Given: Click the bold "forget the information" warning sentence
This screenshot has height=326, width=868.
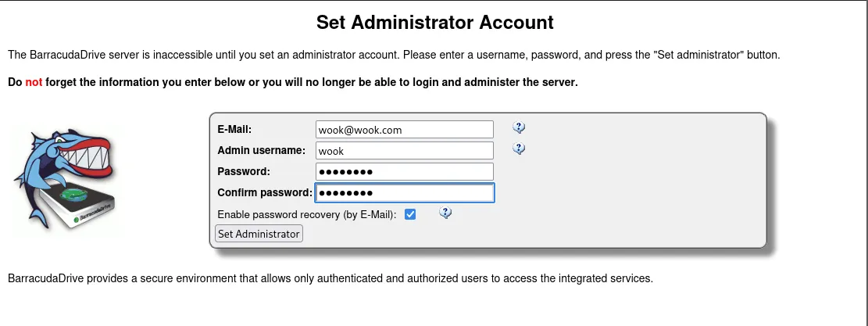Looking at the screenshot, I should pos(313,82).
